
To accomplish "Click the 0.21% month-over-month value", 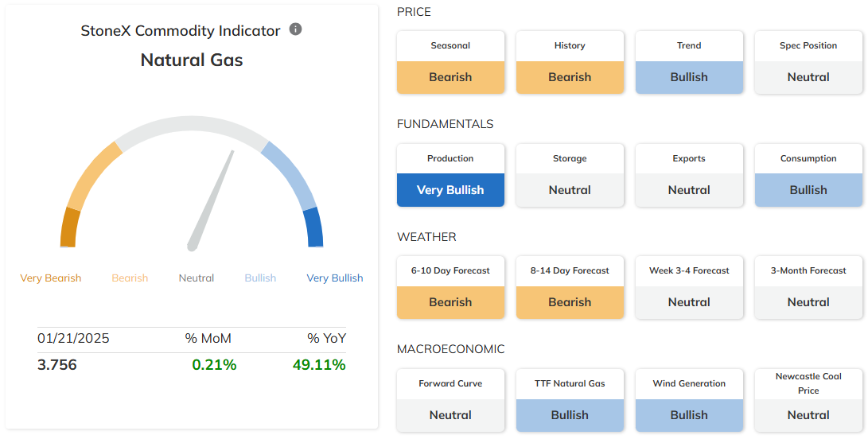I will tap(214, 365).
